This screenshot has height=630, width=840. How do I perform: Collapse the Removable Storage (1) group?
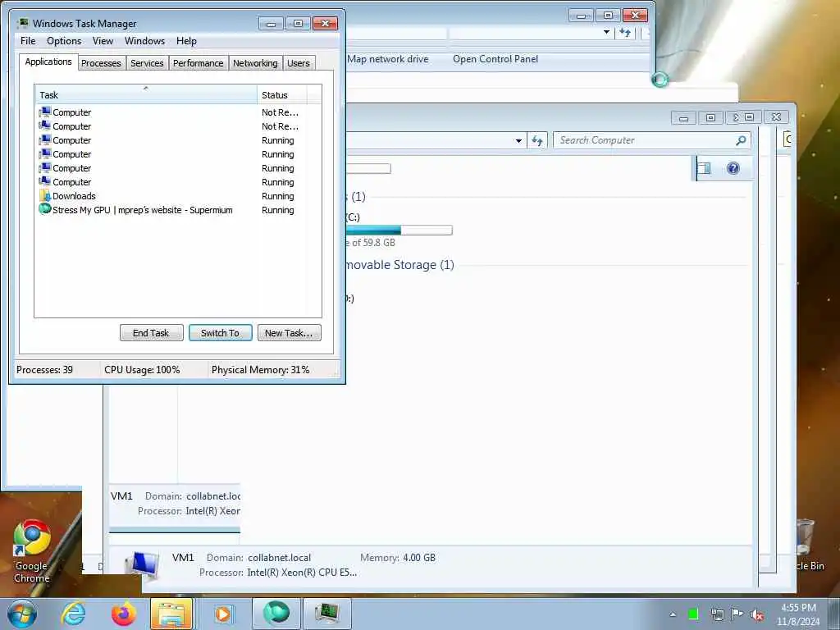pyautogui.click(x=399, y=265)
